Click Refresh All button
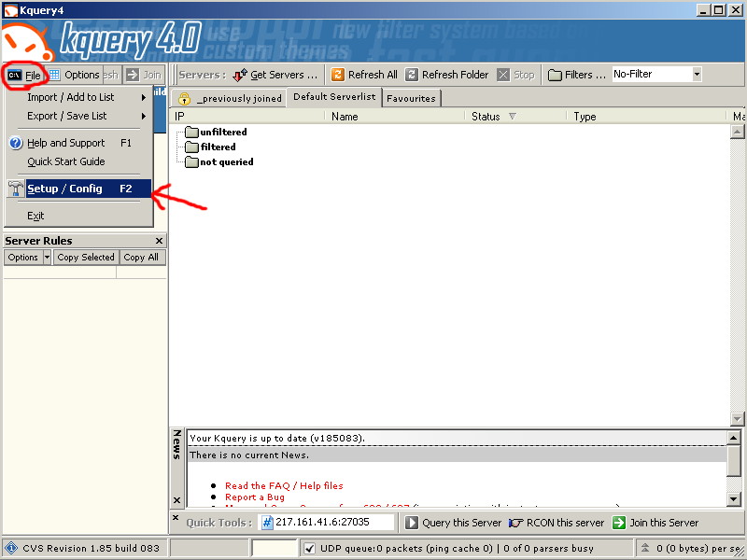 coord(364,75)
